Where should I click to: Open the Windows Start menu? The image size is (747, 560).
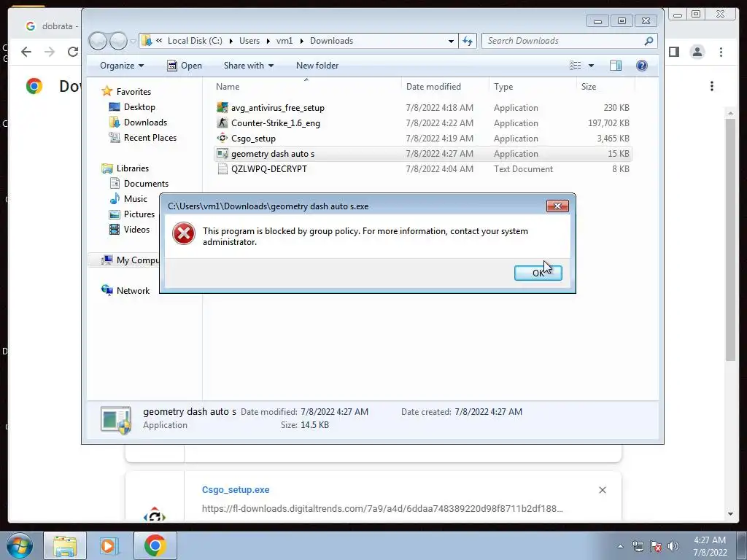19,545
